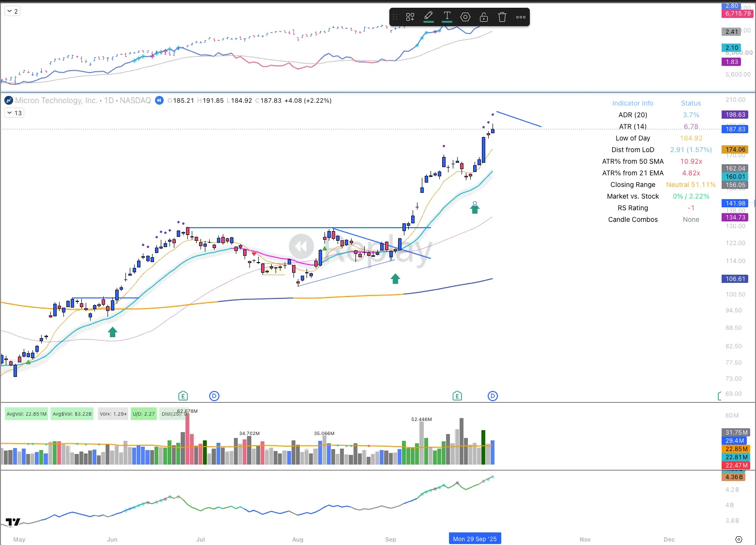The width and height of the screenshot is (756, 545).
Task: Open the July dividend D marker
Action: point(215,396)
